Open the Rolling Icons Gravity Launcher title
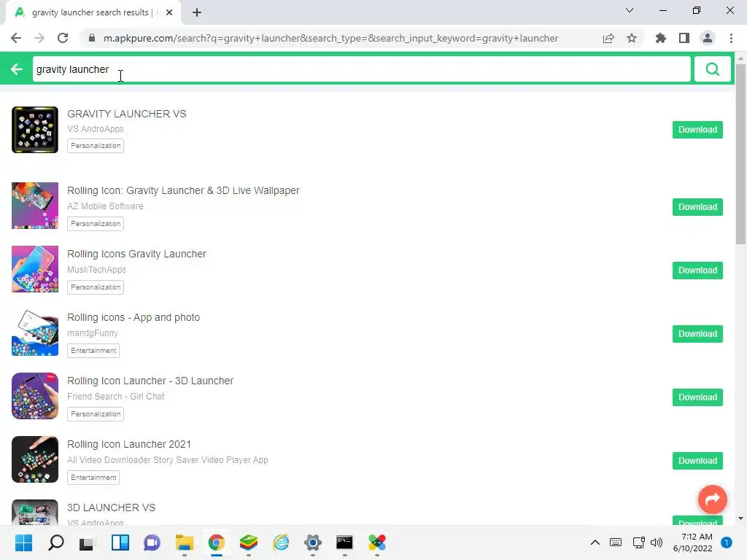Image resolution: width=747 pixels, height=560 pixels. point(136,254)
